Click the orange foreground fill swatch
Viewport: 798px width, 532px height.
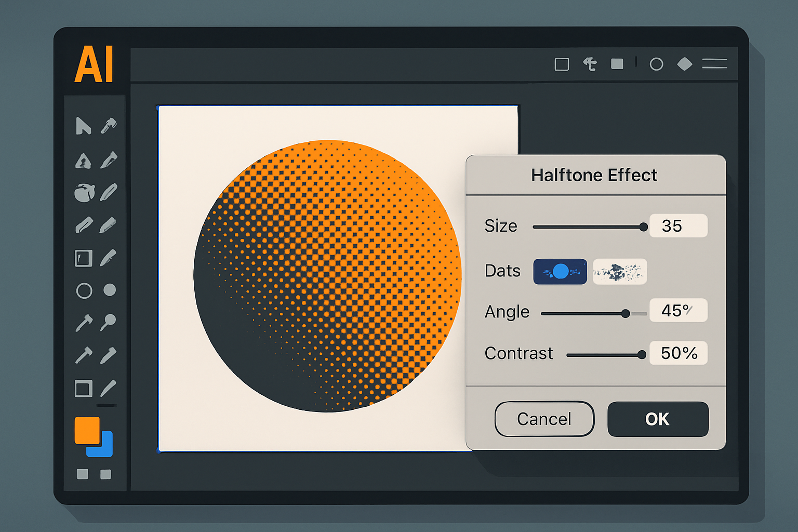coord(87,430)
